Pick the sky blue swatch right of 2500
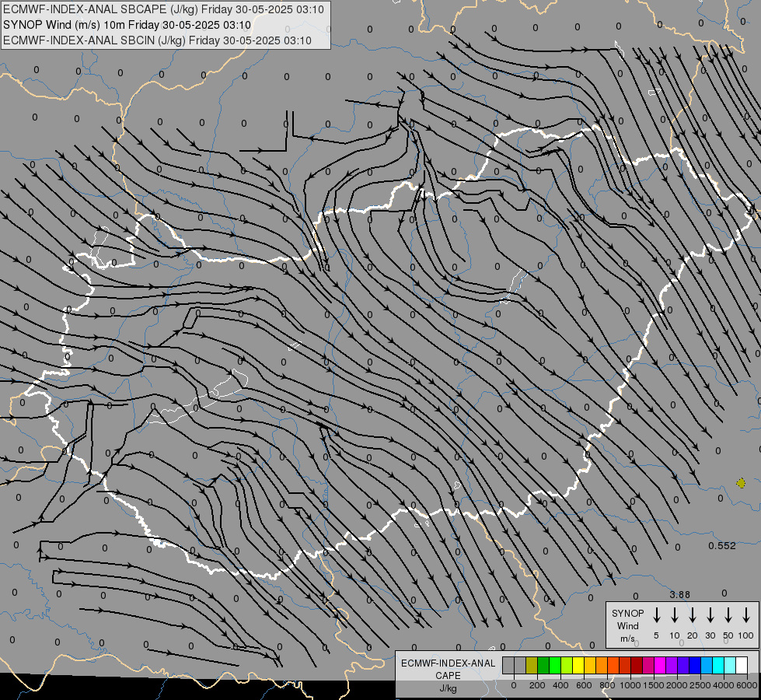The image size is (761, 700). point(707,666)
